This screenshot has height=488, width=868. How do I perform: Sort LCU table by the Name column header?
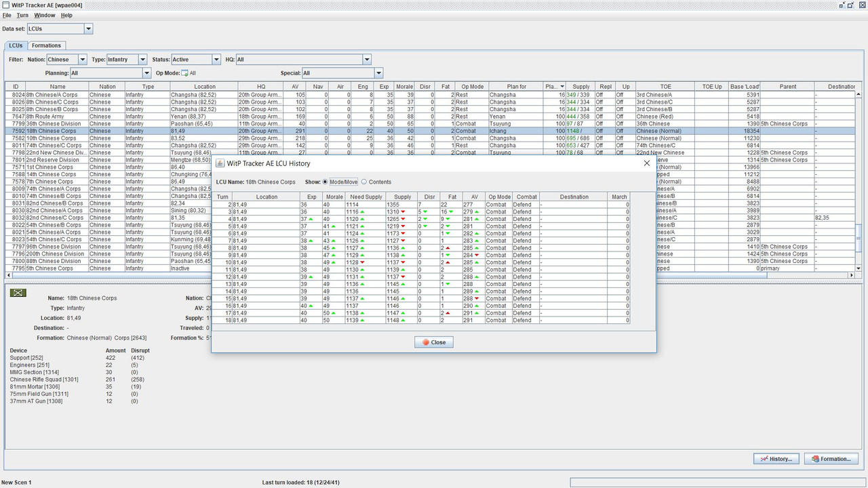pyautogui.click(x=58, y=87)
